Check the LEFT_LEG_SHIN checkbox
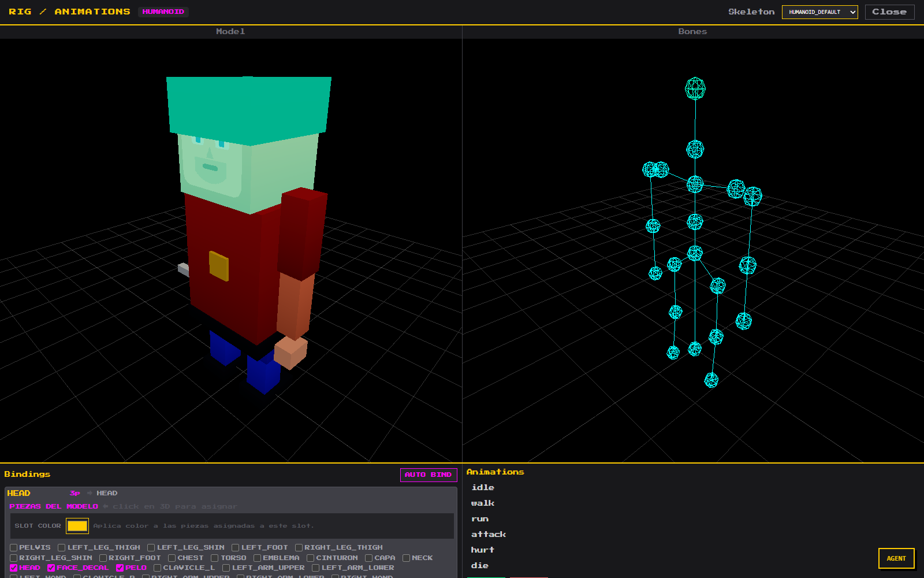 click(x=151, y=548)
